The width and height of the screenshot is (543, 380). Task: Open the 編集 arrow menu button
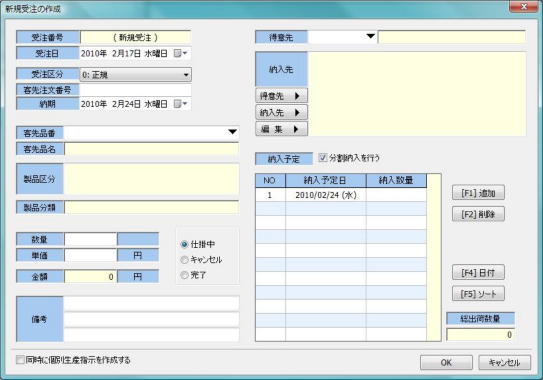(x=281, y=129)
